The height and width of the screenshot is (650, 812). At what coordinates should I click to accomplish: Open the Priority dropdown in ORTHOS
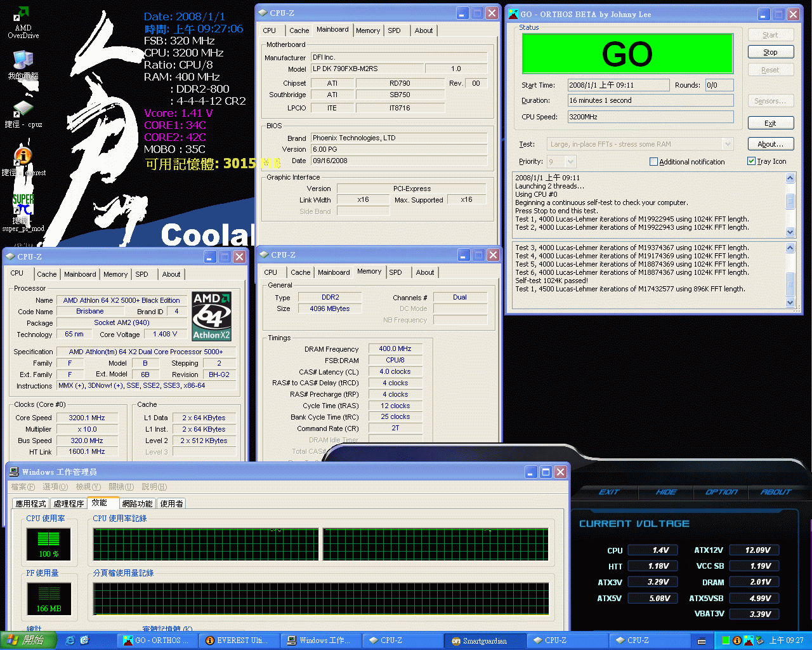tap(570, 161)
